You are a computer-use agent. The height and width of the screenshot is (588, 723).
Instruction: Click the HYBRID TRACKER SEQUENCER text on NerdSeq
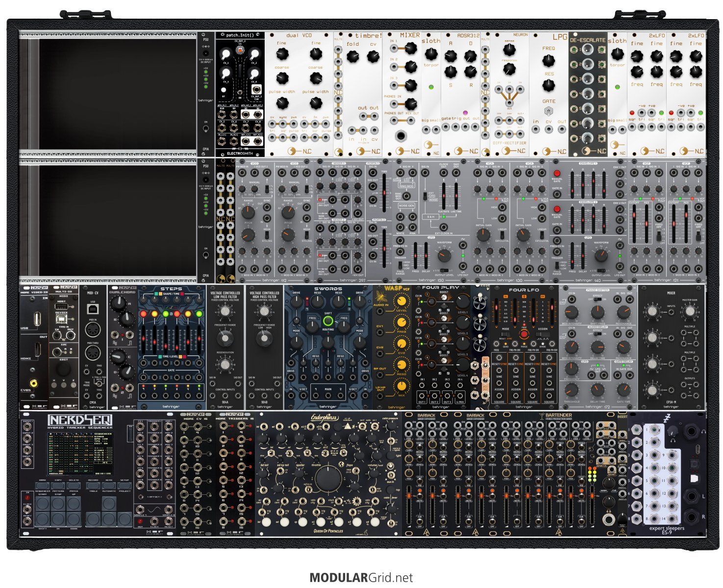[x=79, y=428]
